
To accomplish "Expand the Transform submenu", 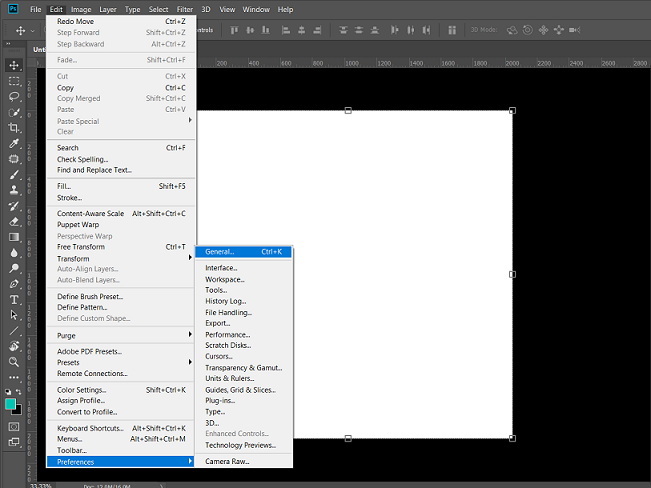I will tap(120, 258).
